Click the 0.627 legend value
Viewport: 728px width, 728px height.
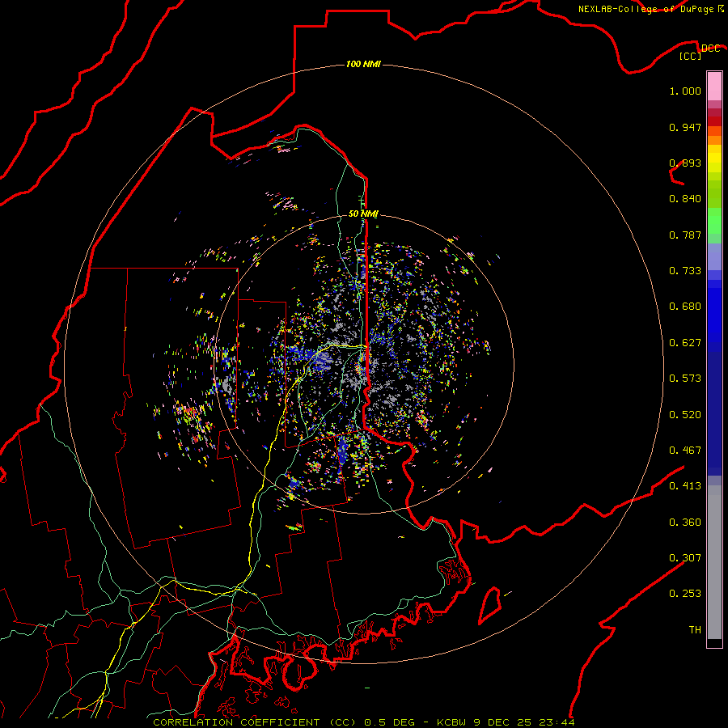click(685, 343)
